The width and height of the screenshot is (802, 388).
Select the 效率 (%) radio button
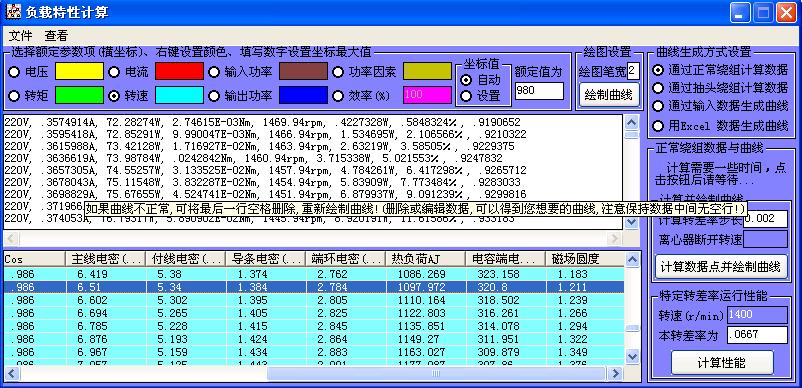tap(338, 96)
